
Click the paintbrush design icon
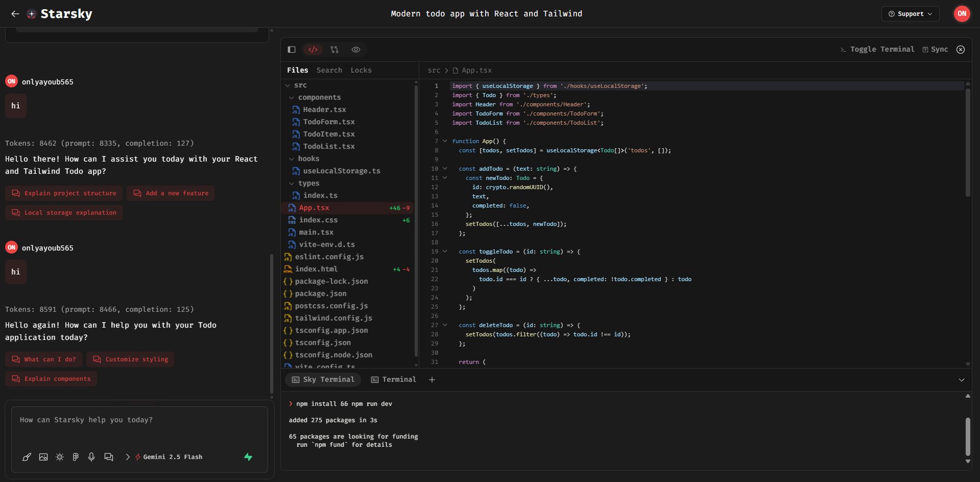[x=27, y=457]
